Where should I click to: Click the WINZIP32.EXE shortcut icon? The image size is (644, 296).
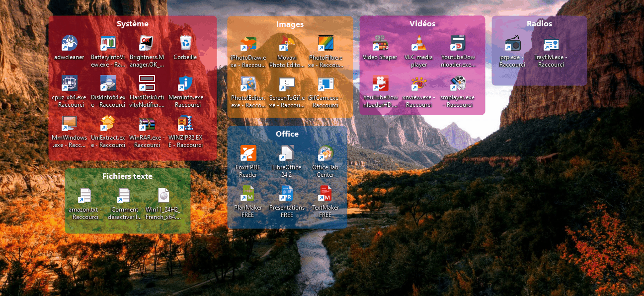click(185, 123)
